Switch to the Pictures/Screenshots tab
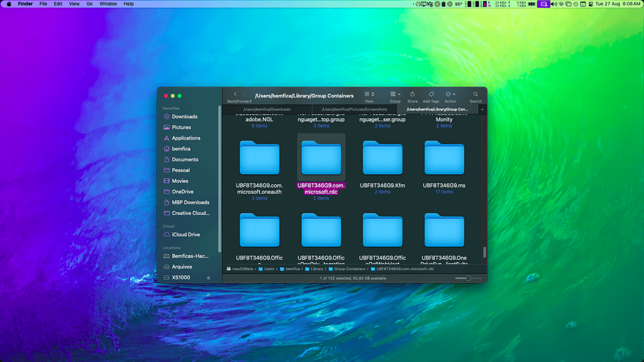The height and width of the screenshot is (362, 644). pos(354,109)
